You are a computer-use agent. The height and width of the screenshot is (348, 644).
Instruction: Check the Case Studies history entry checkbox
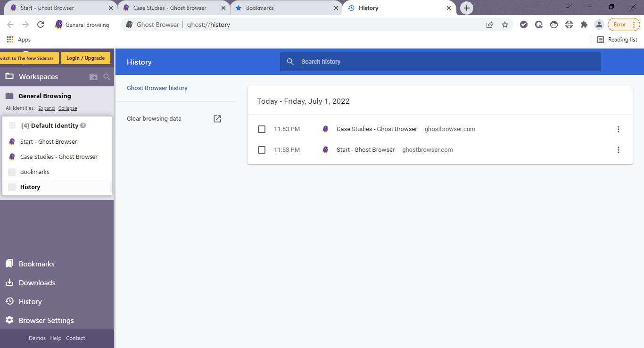(x=262, y=129)
